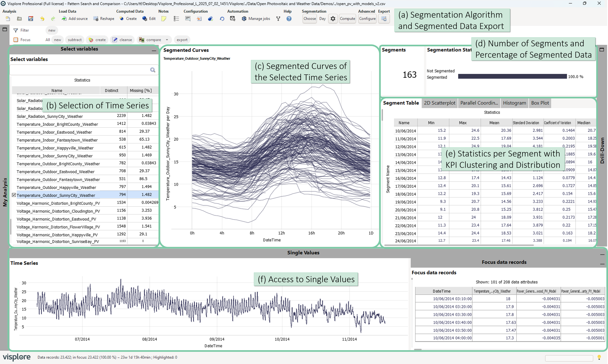
Task: Click the cleanse button
Action: tap(122, 40)
